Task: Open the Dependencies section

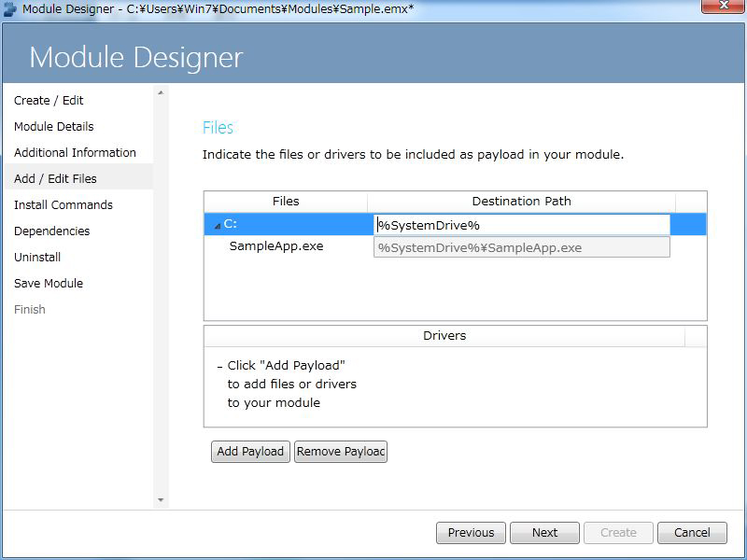Action: (x=51, y=231)
